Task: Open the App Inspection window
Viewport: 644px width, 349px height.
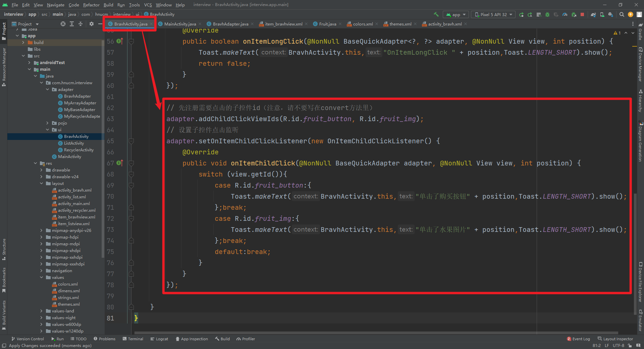Action: pos(192,339)
